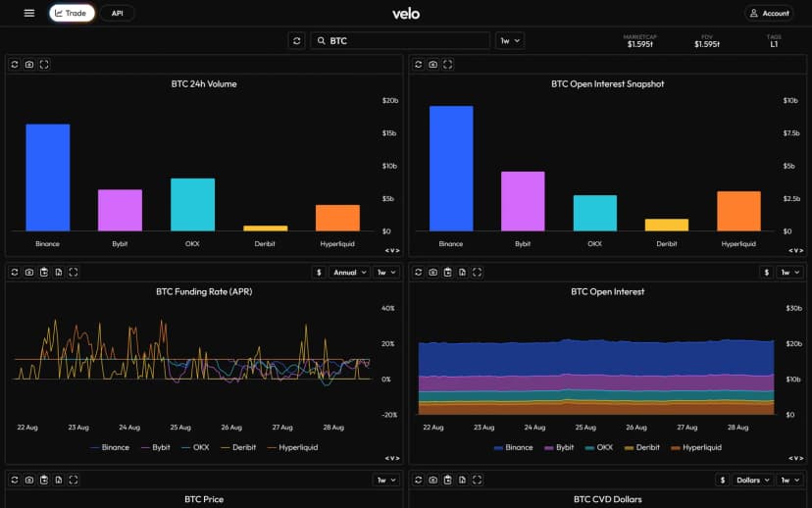Open BTC Open Interest 1w timeframe dropdown

point(790,273)
